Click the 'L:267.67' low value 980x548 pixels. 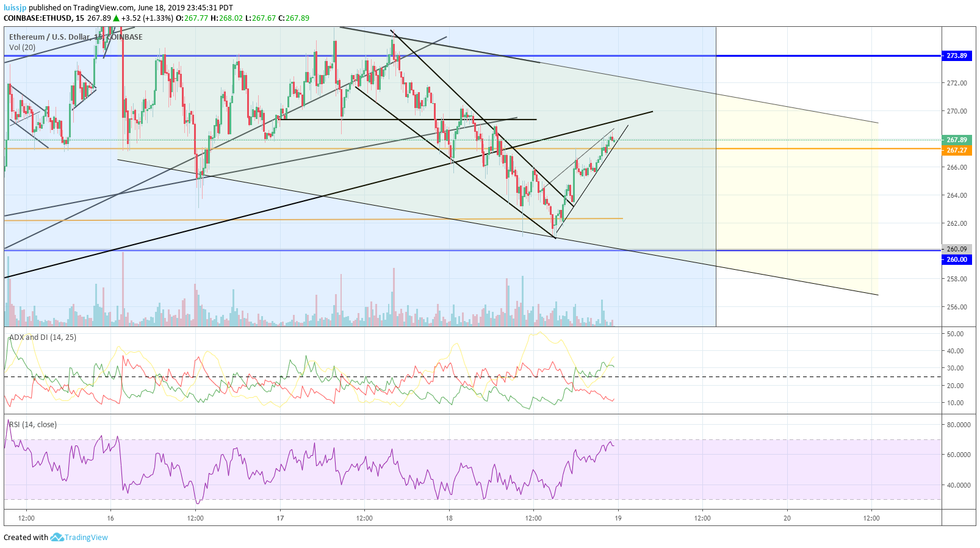coord(261,18)
